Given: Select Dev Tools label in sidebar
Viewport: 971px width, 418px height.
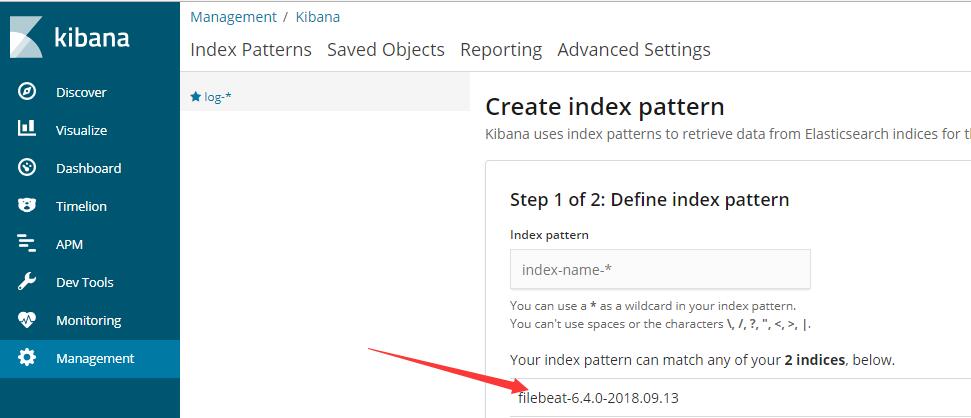Looking at the screenshot, I should coord(85,282).
